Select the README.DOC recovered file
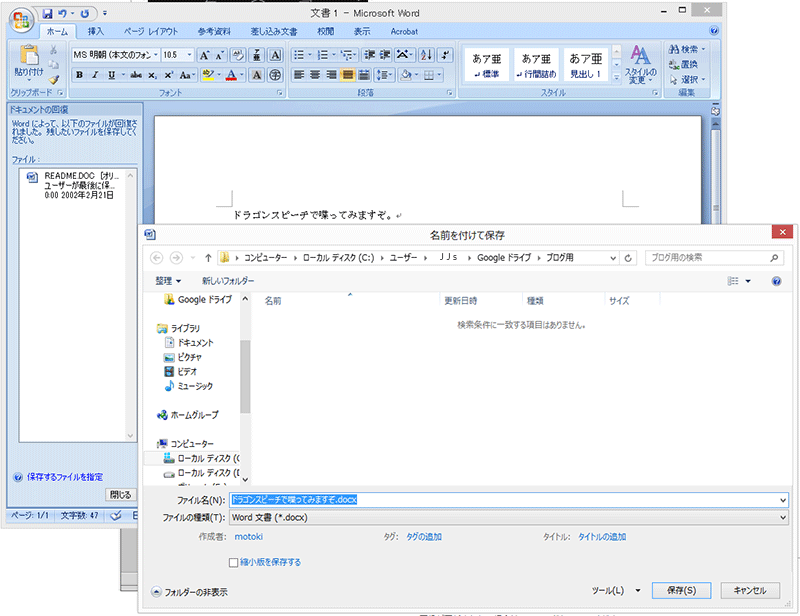 point(73,185)
